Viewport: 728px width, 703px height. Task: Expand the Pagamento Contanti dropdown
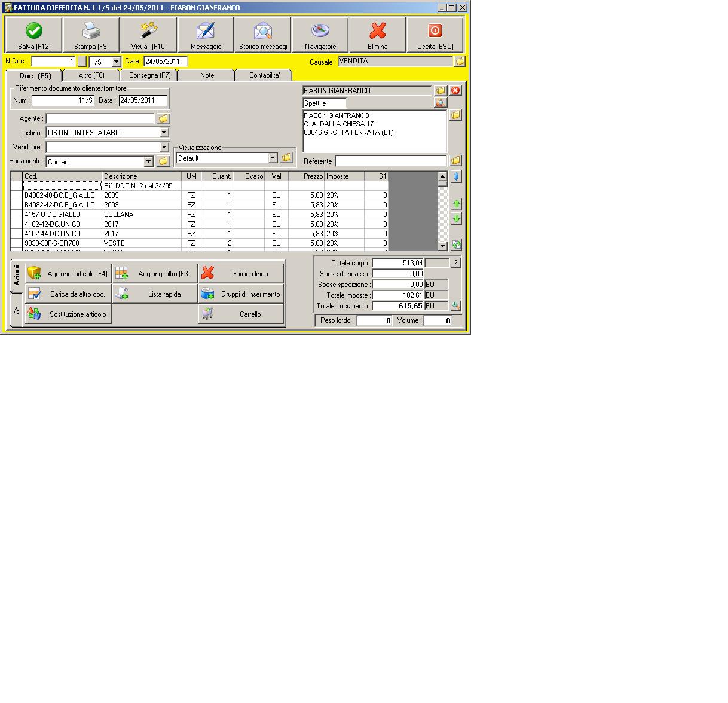click(149, 161)
